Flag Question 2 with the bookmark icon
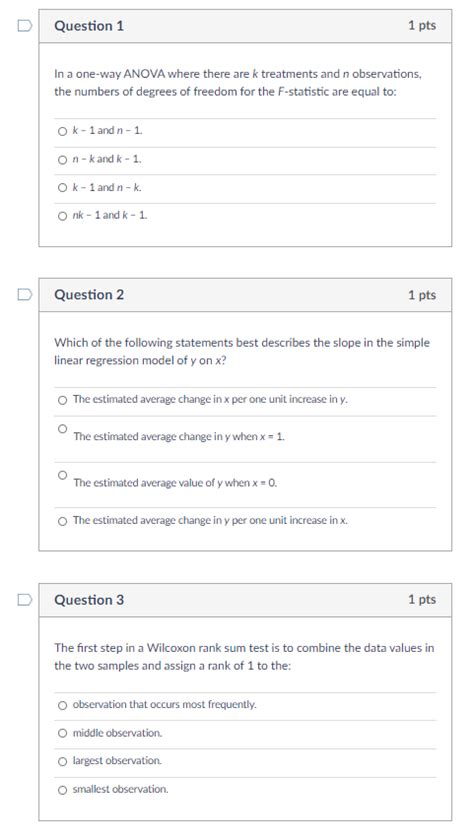 coord(25,295)
